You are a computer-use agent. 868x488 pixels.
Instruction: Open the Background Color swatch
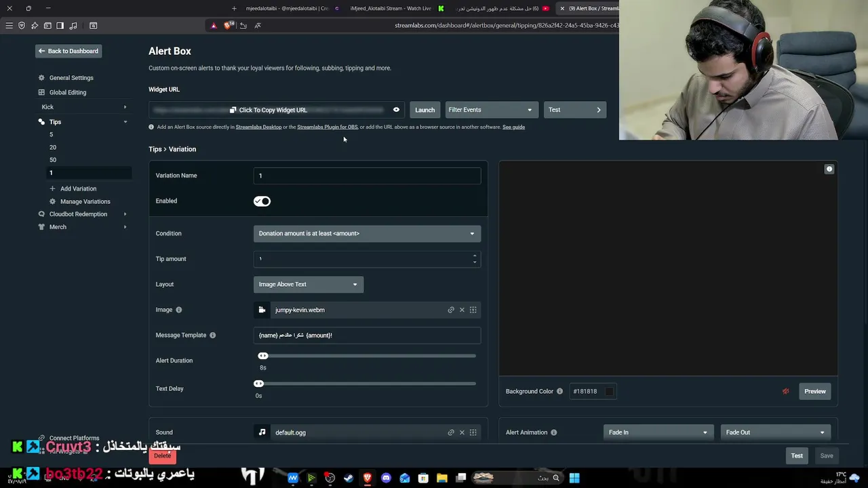[609, 391]
